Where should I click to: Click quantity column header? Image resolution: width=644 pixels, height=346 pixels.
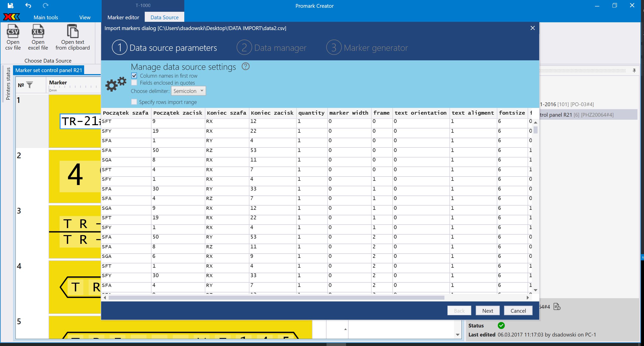coord(311,113)
